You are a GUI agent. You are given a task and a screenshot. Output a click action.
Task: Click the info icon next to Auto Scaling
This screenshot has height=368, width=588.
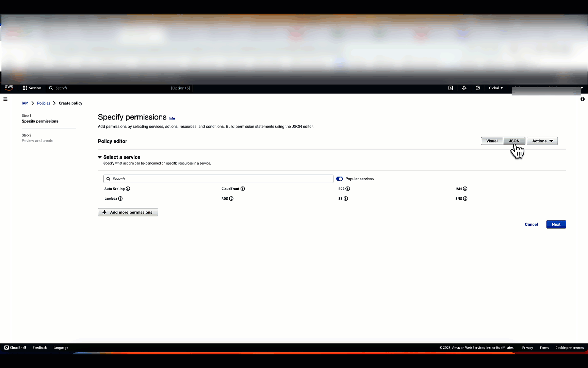click(x=128, y=189)
